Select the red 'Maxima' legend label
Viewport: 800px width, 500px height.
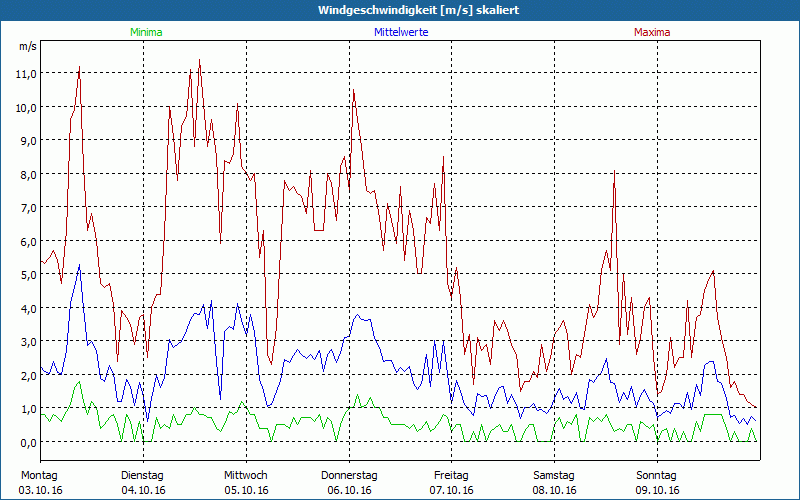(x=652, y=32)
